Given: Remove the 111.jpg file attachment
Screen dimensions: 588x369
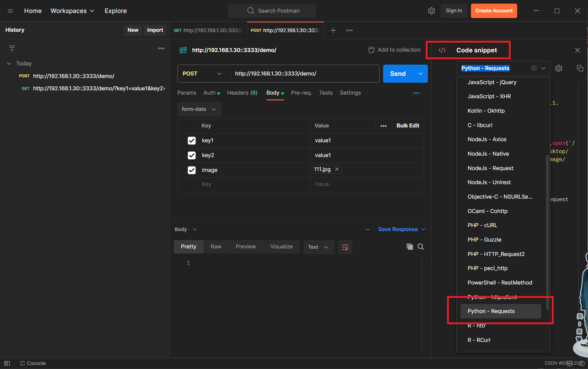Looking at the screenshot, I should (x=337, y=169).
